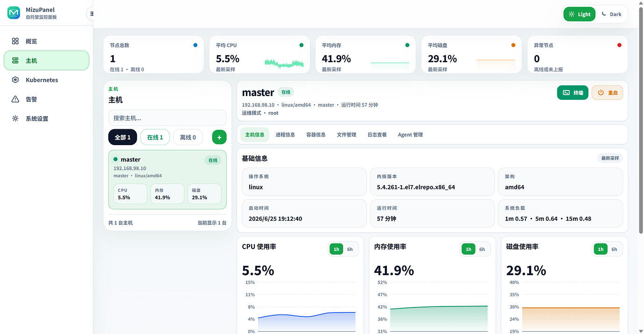Filter hosts by 离线 0
The image size is (644, 334).
(188, 137)
